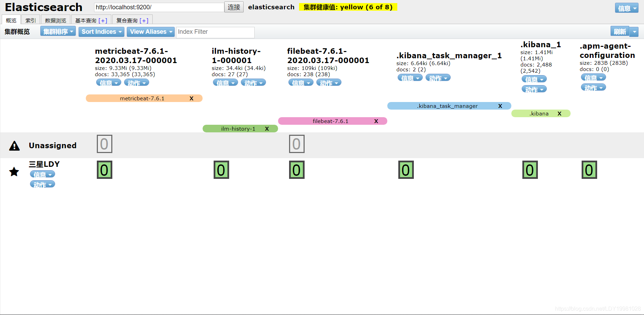Screen dimensions: 644x315
Task: Click the 刷新 refresh button
Action: click(620, 32)
